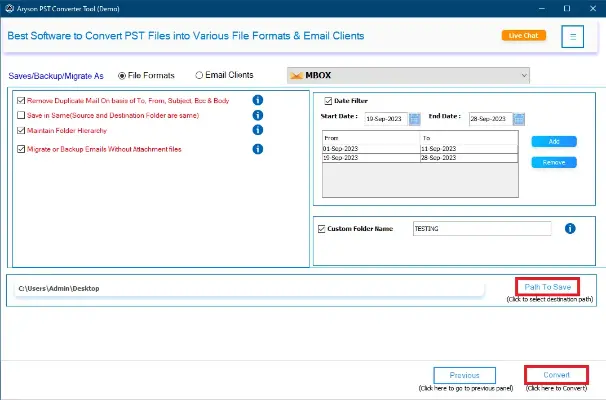Open End Date calendar picker
The image size is (606, 400).
pyautogui.click(x=519, y=119)
